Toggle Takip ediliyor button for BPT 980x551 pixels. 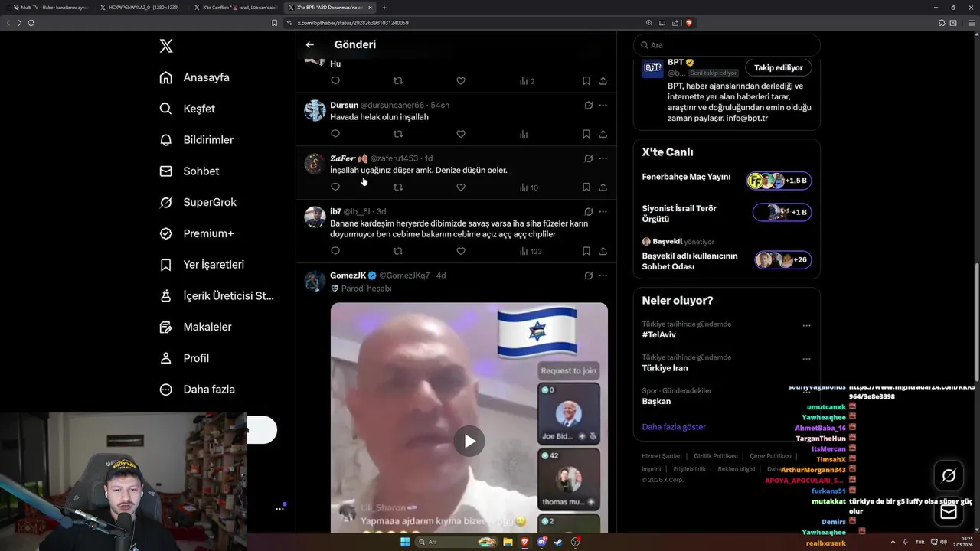pyautogui.click(x=778, y=68)
